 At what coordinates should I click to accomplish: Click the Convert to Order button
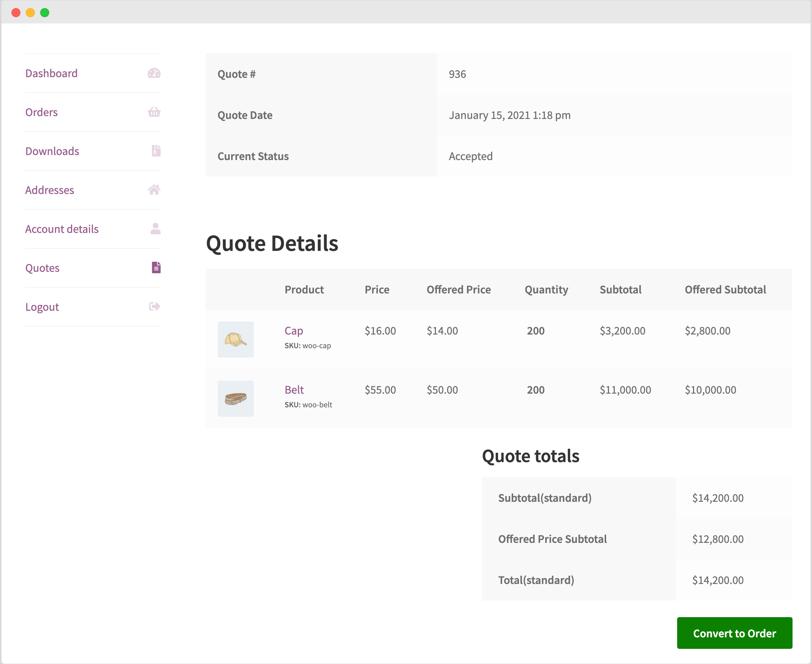(x=734, y=633)
